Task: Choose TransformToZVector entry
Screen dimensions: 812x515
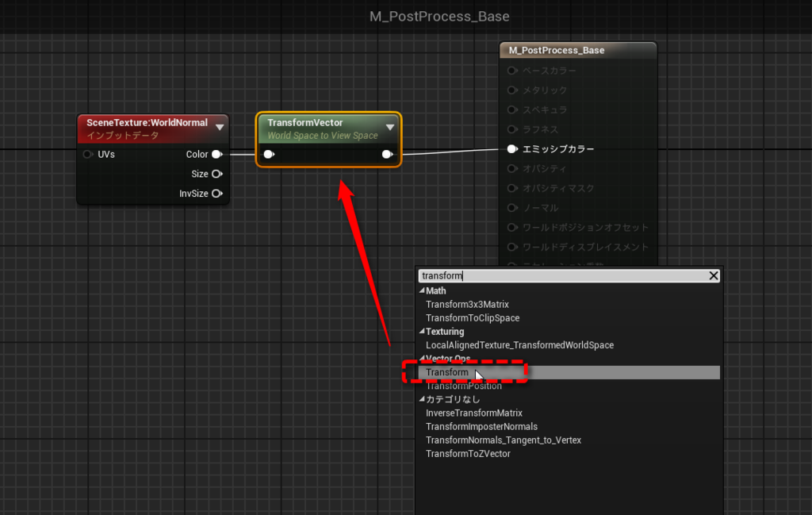Action: (x=468, y=453)
